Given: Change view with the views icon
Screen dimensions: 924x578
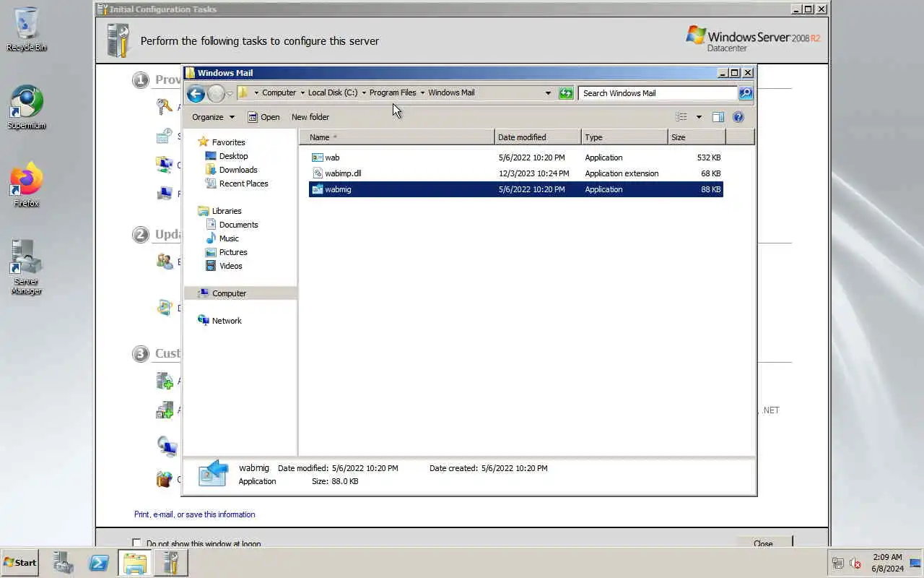Looking at the screenshot, I should 681,117.
